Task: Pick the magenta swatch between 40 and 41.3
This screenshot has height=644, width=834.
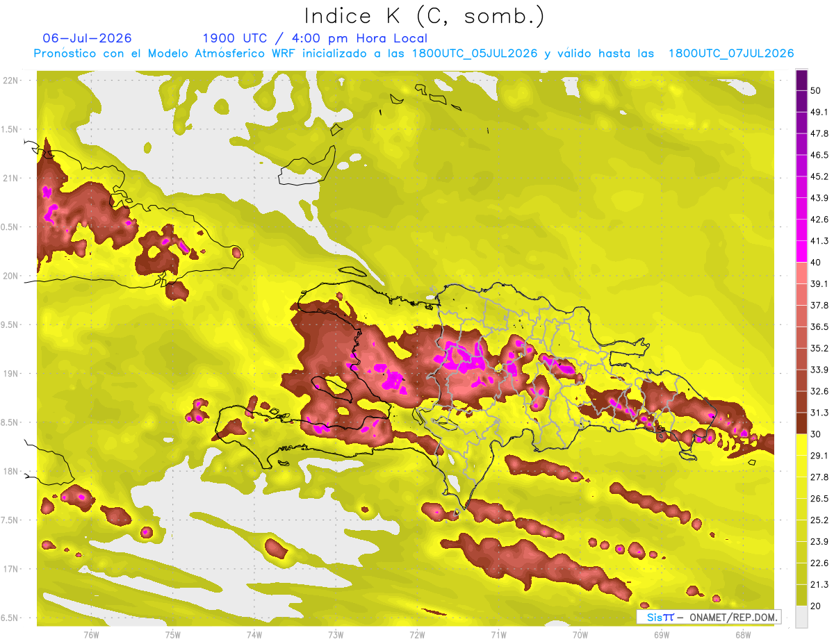Action: click(x=801, y=251)
